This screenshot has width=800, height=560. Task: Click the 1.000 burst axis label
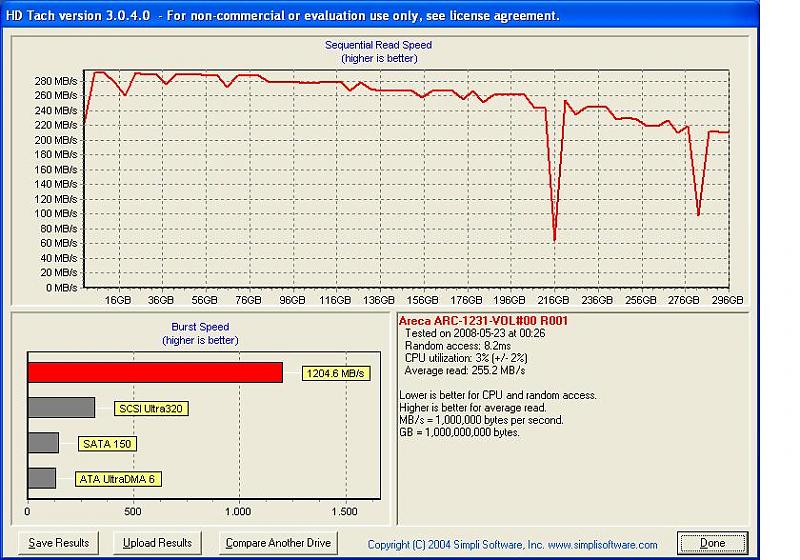(x=238, y=512)
